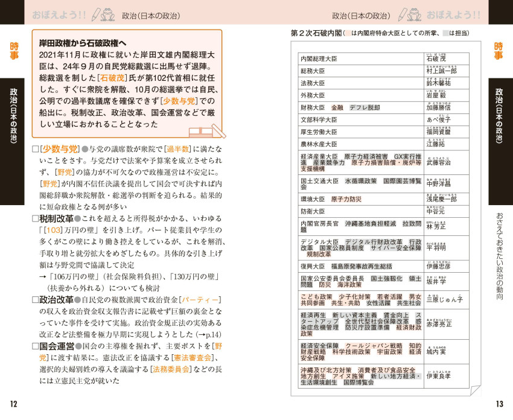Check the box next to 政治改革
This screenshot has height=420, width=513.
[x=36, y=300]
